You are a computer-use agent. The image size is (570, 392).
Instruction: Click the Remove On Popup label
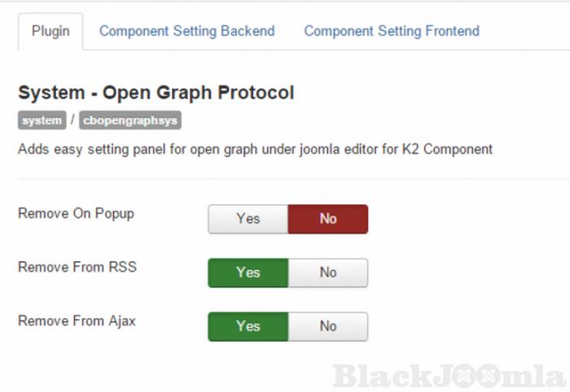click(x=76, y=214)
